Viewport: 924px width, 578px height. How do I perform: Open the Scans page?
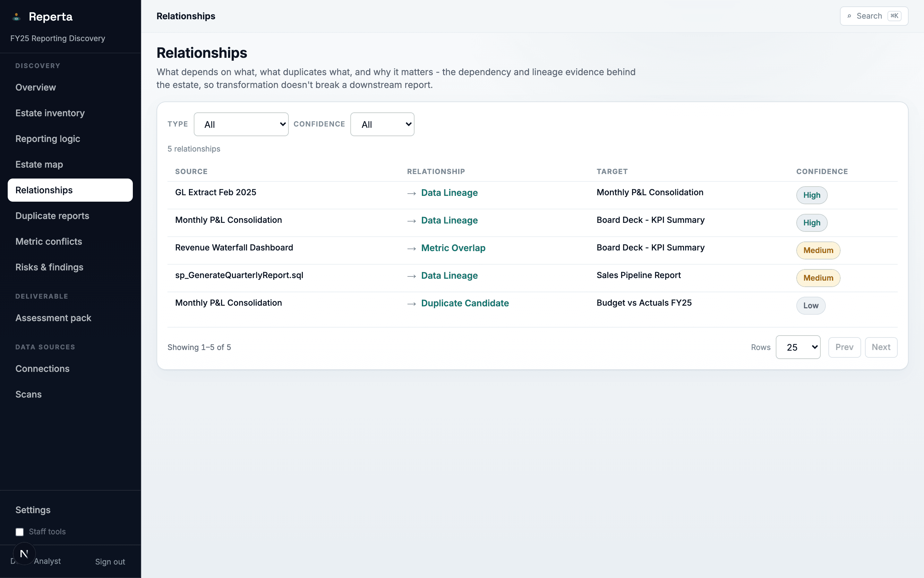[70, 394]
